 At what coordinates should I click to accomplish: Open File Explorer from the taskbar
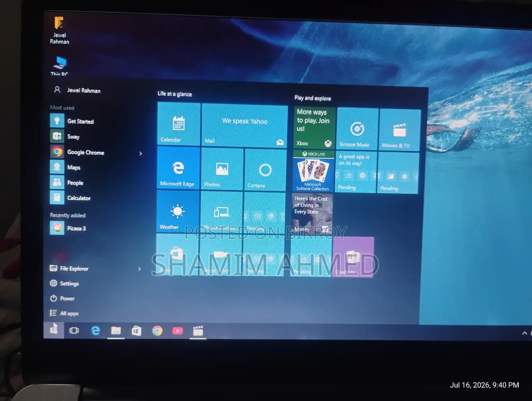point(116,331)
